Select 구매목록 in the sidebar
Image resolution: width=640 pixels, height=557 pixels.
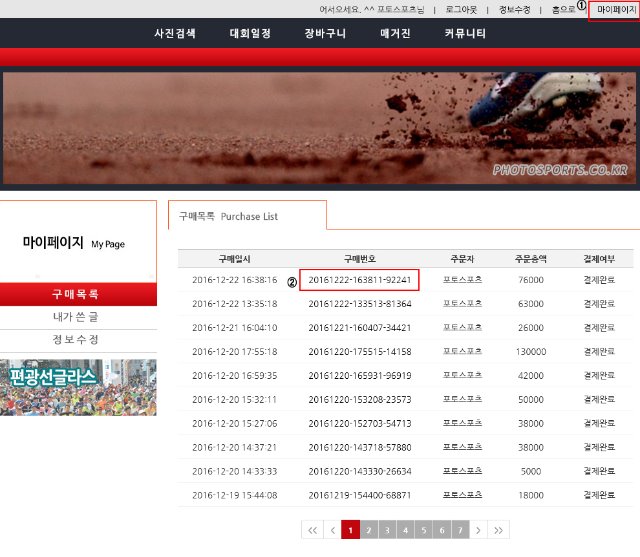(78, 294)
